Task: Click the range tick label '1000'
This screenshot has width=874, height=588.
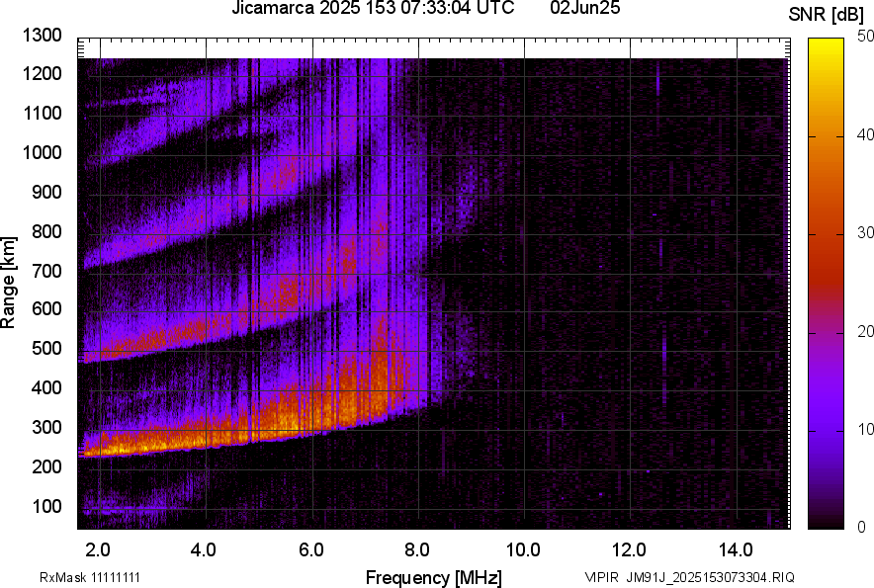Action: [43, 152]
